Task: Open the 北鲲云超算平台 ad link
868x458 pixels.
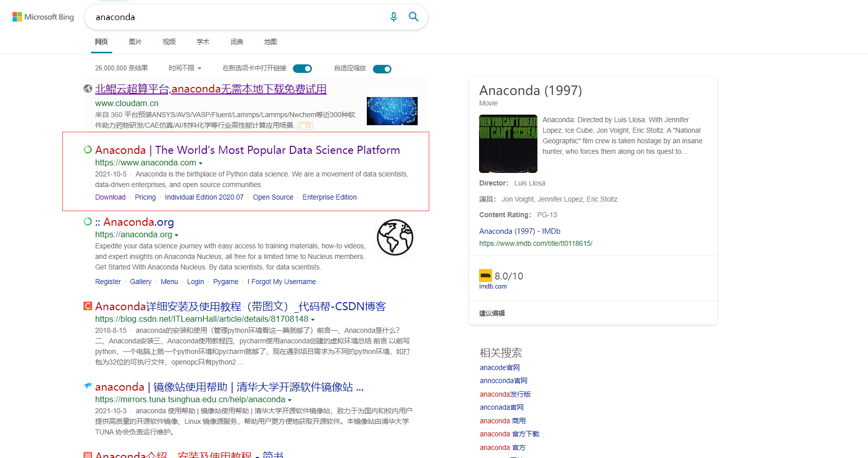Action: tap(211, 89)
